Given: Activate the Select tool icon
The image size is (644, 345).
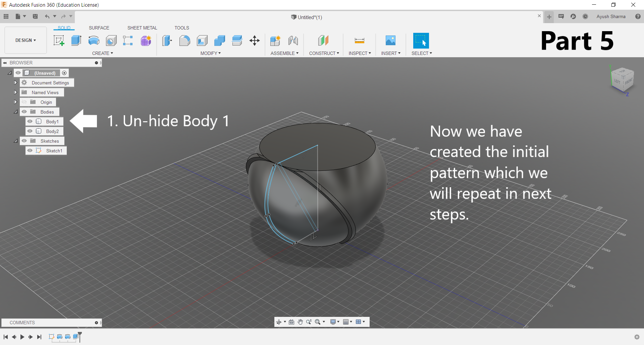Looking at the screenshot, I should pos(421,41).
